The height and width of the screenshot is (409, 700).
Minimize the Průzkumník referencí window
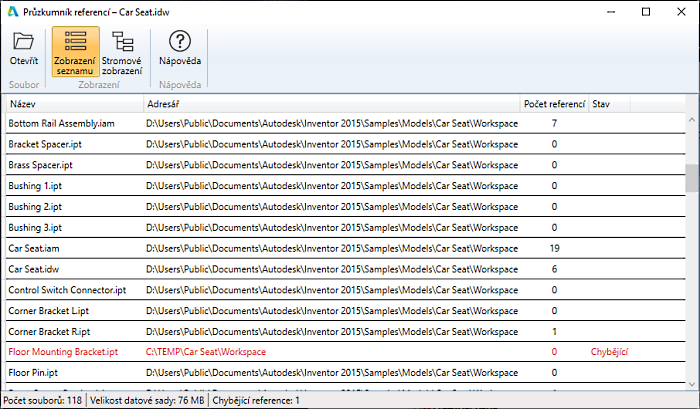611,12
